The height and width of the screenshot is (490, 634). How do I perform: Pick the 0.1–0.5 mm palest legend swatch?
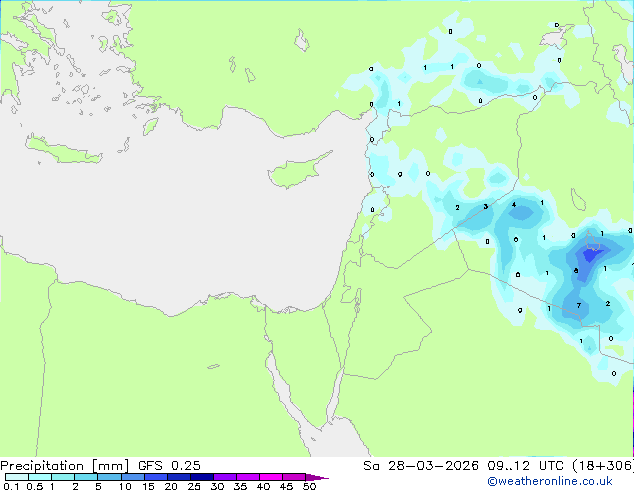(x=17, y=477)
